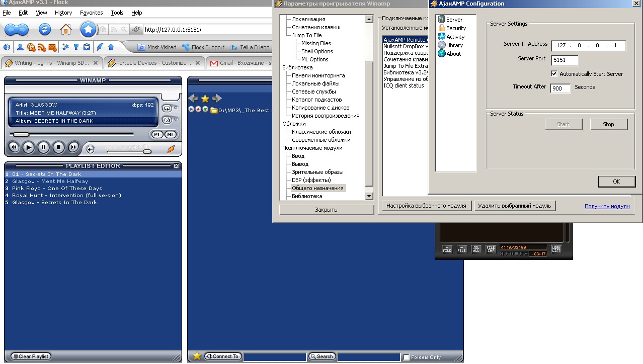643x364 pixels.
Task: Open the My World globe icon
Action: point(7,47)
